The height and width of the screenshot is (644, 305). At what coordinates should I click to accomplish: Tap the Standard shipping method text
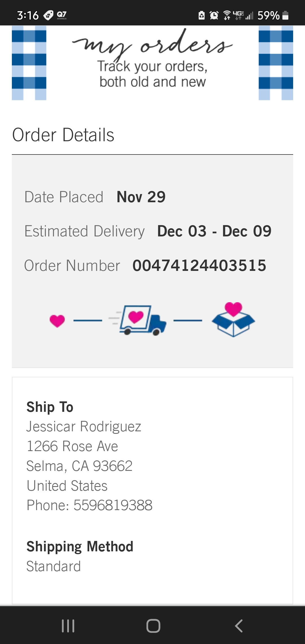tap(54, 566)
